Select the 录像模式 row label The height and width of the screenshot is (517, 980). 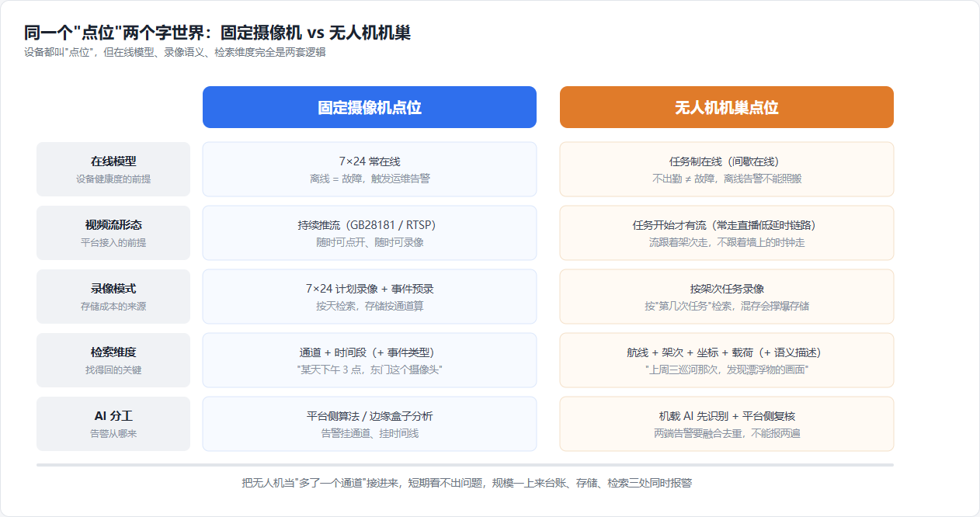(113, 297)
